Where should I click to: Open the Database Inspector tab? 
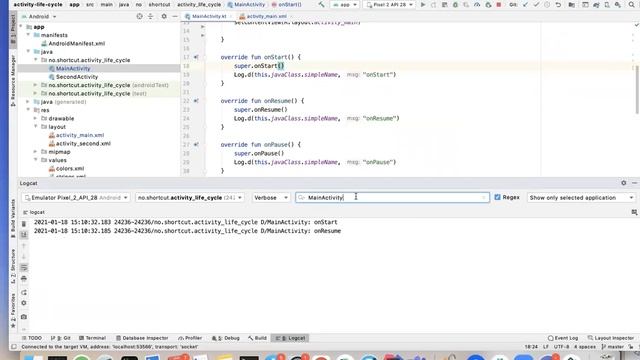[142, 338]
